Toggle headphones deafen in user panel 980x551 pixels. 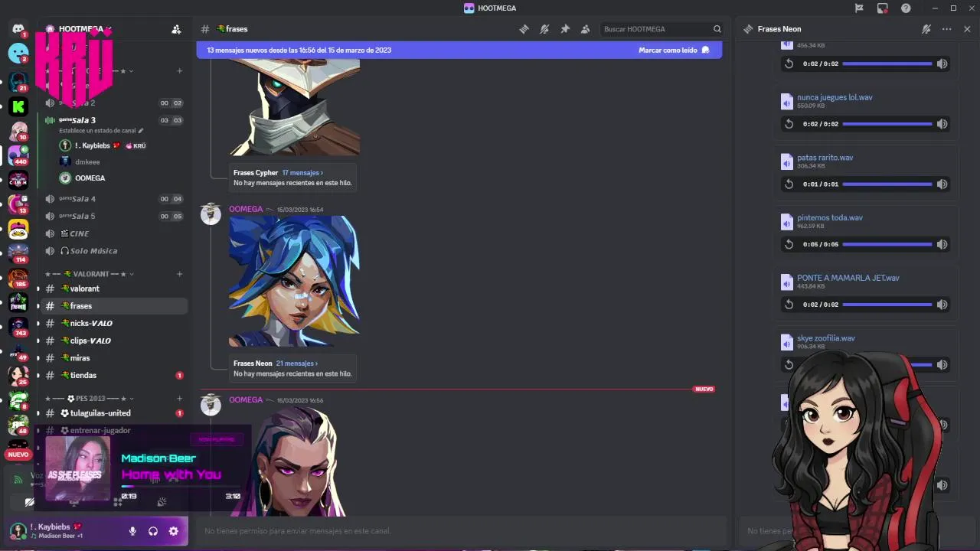click(153, 531)
